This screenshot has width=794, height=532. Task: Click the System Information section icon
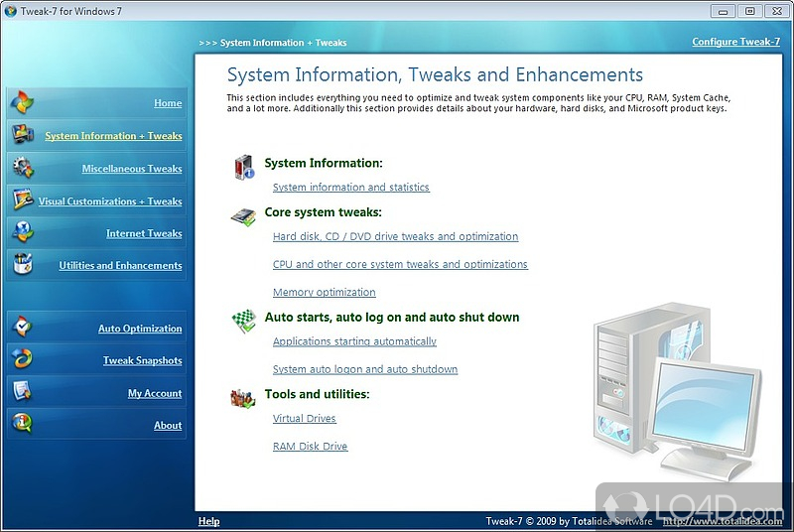click(244, 168)
